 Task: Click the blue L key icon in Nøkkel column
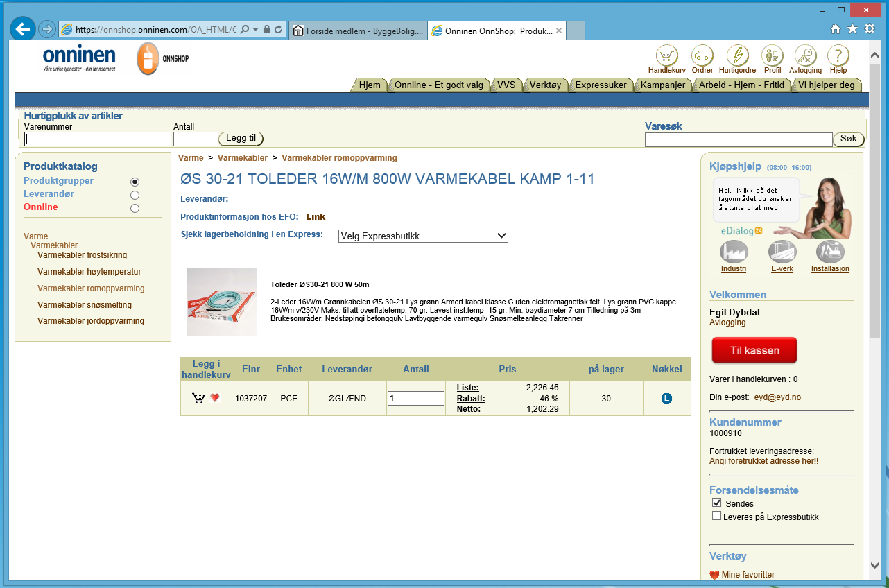[x=666, y=398]
